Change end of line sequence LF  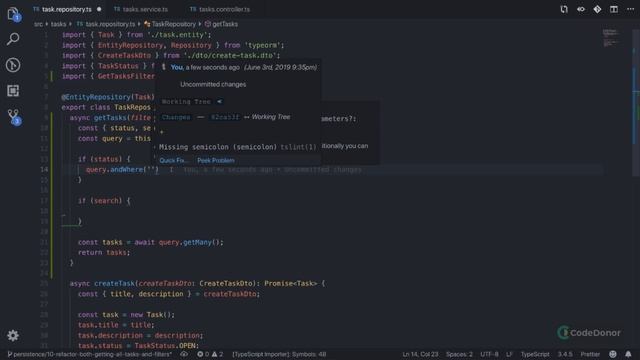[509, 354]
